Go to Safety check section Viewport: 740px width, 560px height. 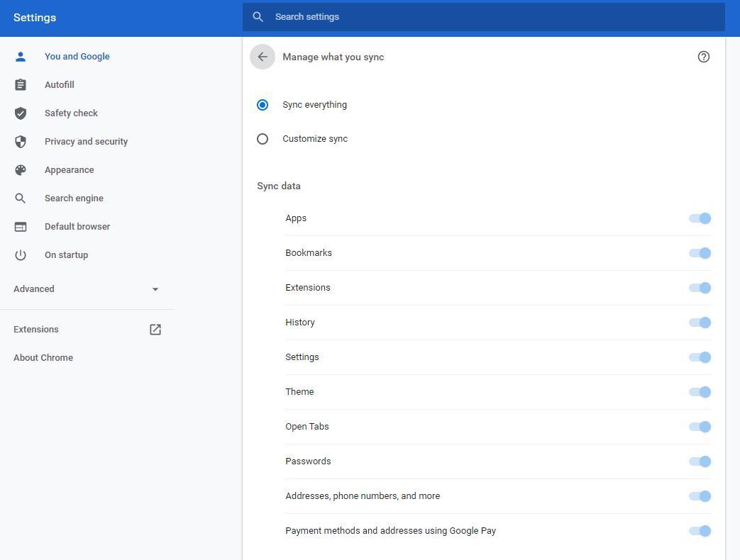pyautogui.click(x=71, y=113)
